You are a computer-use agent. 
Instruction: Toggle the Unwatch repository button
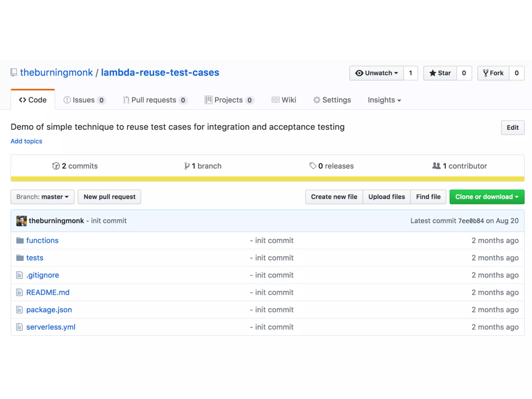tap(376, 73)
